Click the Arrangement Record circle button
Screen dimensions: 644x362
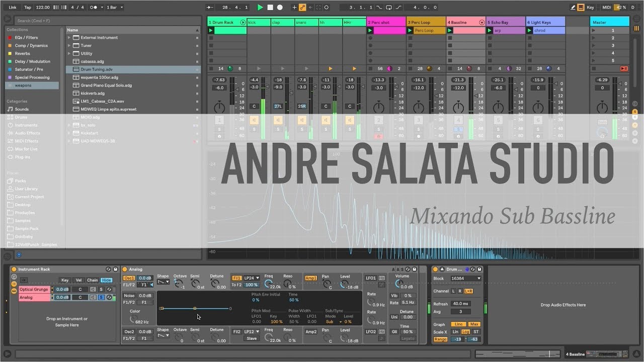point(280,8)
